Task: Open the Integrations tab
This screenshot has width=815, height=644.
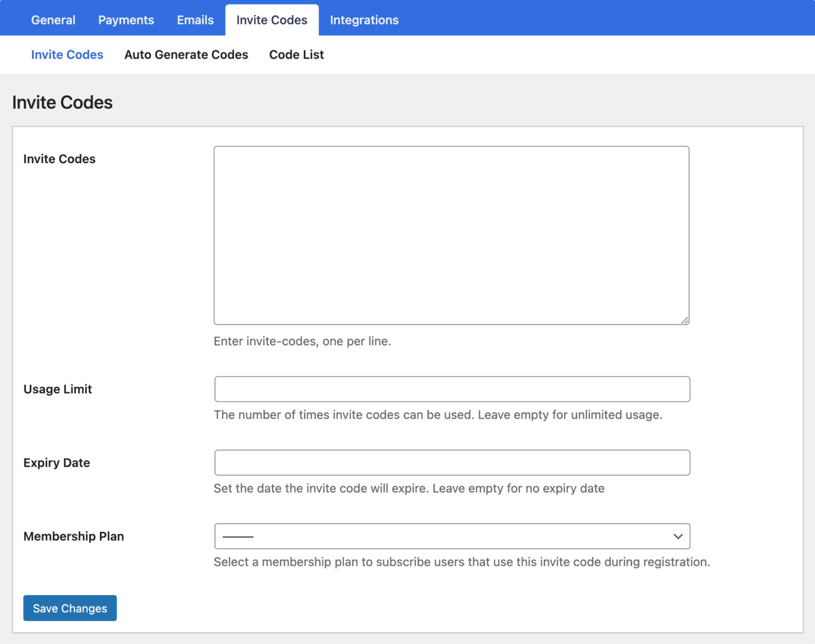Action: pyautogui.click(x=364, y=20)
